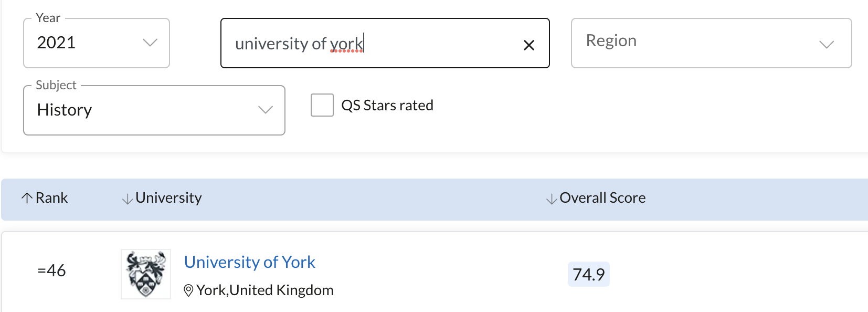The width and height of the screenshot is (868, 312).
Task: Click the University column sort arrow
Action: (127, 199)
